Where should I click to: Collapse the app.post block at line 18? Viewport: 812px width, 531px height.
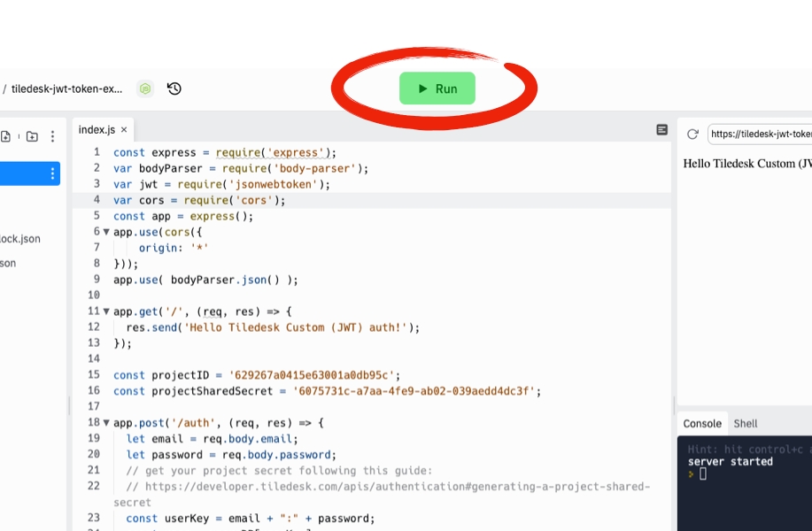tap(106, 423)
